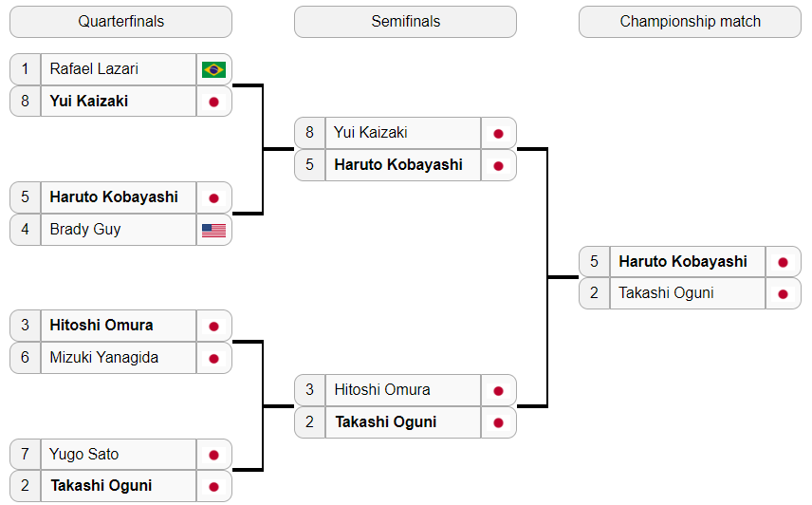Click Japan flag beside Mizuki Yanagida

pos(213,359)
